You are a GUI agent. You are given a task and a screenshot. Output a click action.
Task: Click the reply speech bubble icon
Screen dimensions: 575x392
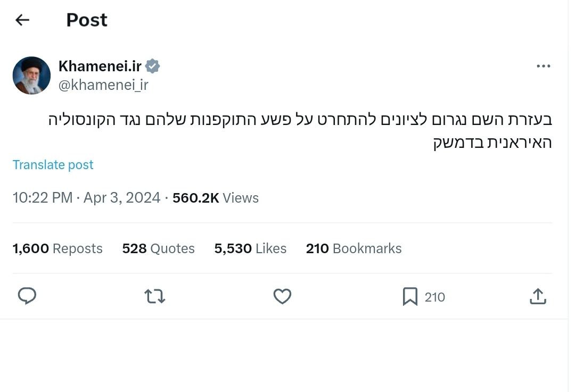pyautogui.click(x=27, y=296)
